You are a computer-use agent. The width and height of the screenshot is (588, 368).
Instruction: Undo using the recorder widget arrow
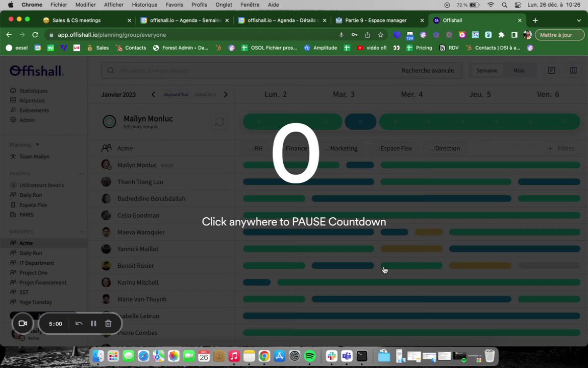[x=79, y=324]
